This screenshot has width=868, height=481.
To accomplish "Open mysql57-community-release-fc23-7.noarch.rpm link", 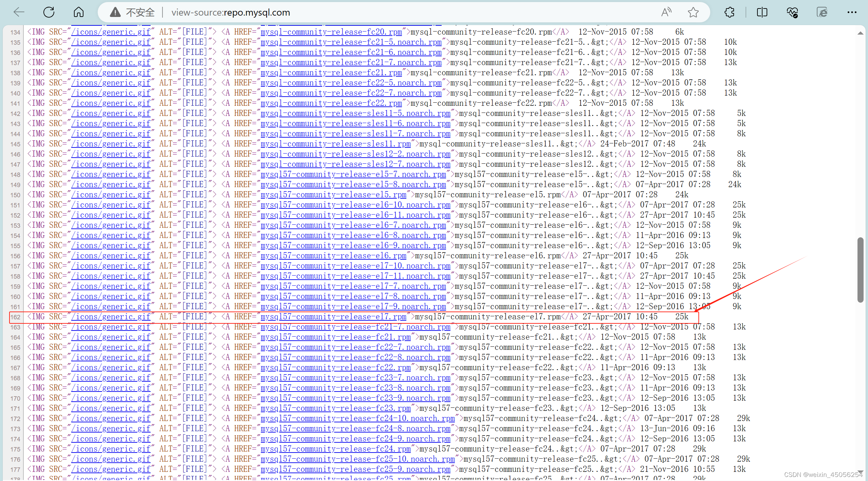I will tap(355, 378).
